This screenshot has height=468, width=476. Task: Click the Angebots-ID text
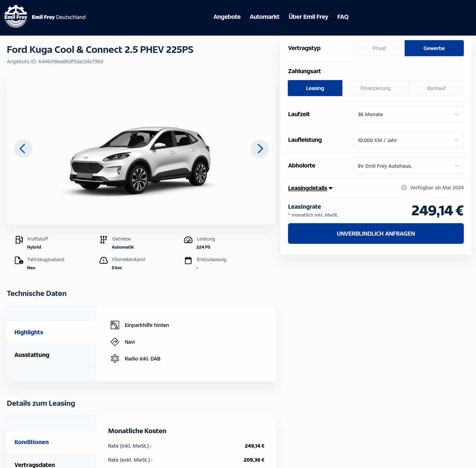[x=55, y=62]
